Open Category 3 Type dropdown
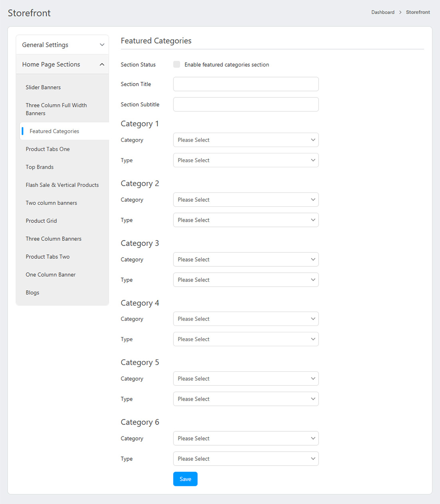This screenshot has width=440, height=504. (x=246, y=280)
